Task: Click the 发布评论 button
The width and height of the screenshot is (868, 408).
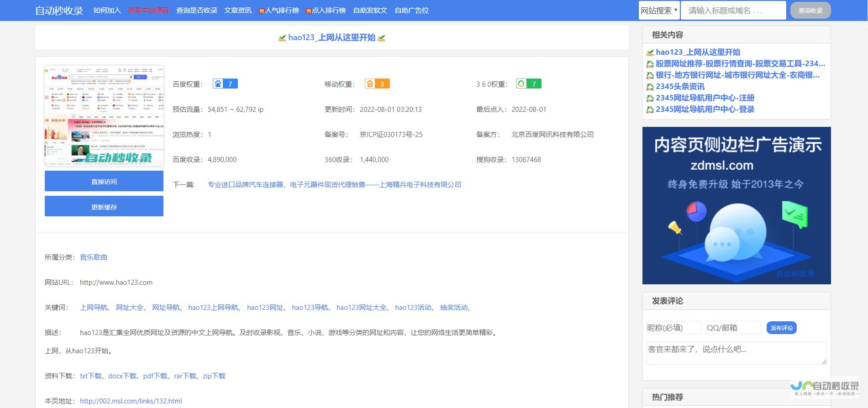Action: point(781,328)
